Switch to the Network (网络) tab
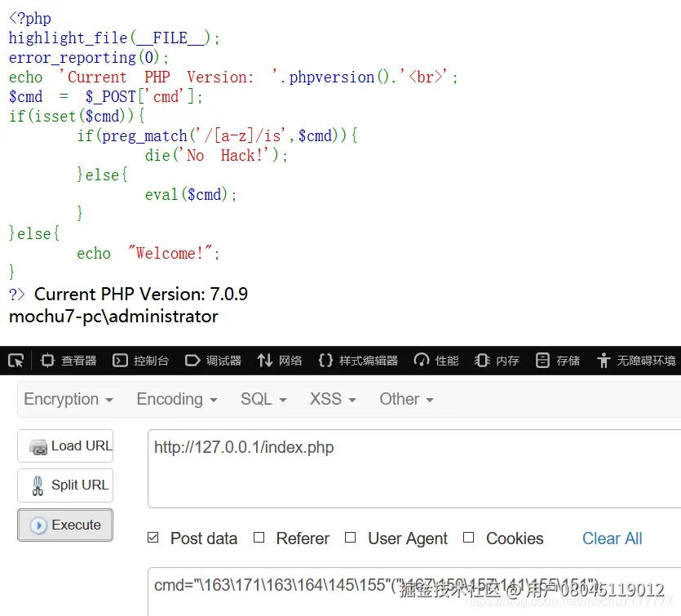The height and width of the screenshot is (616, 681). click(x=280, y=361)
